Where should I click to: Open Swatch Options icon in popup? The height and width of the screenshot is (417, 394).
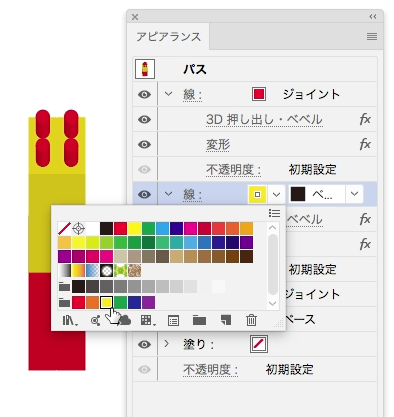click(173, 321)
